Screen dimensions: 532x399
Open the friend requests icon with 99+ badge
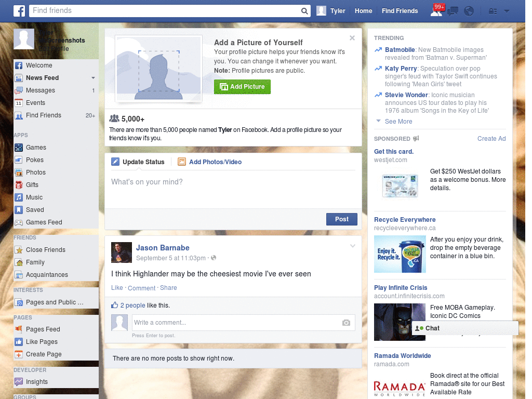tap(437, 10)
